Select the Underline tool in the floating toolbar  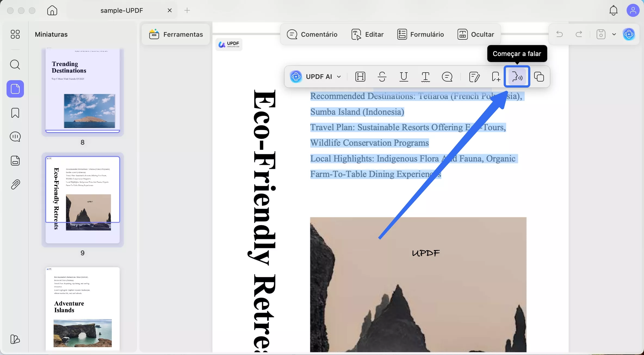click(x=404, y=77)
